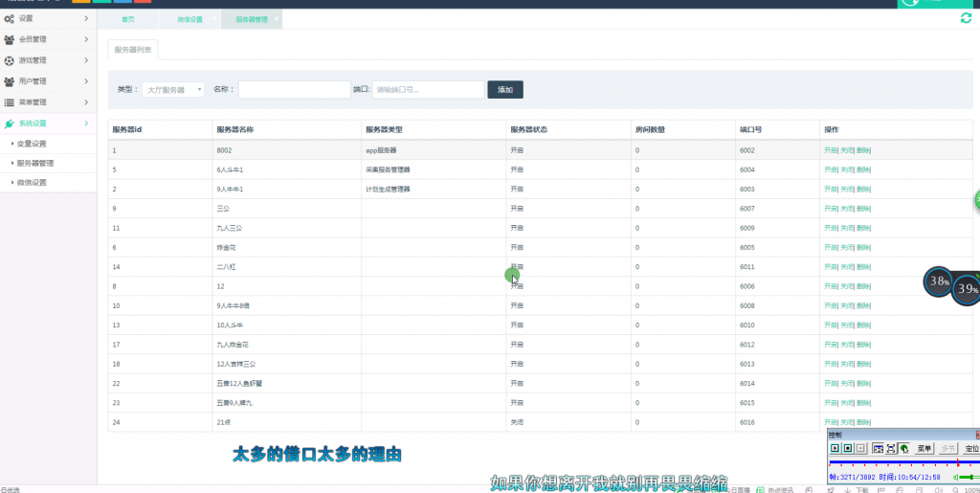Open 变量设置 in the sidebar submenu
The image size is (980, 493).
(x=32, y=144)
